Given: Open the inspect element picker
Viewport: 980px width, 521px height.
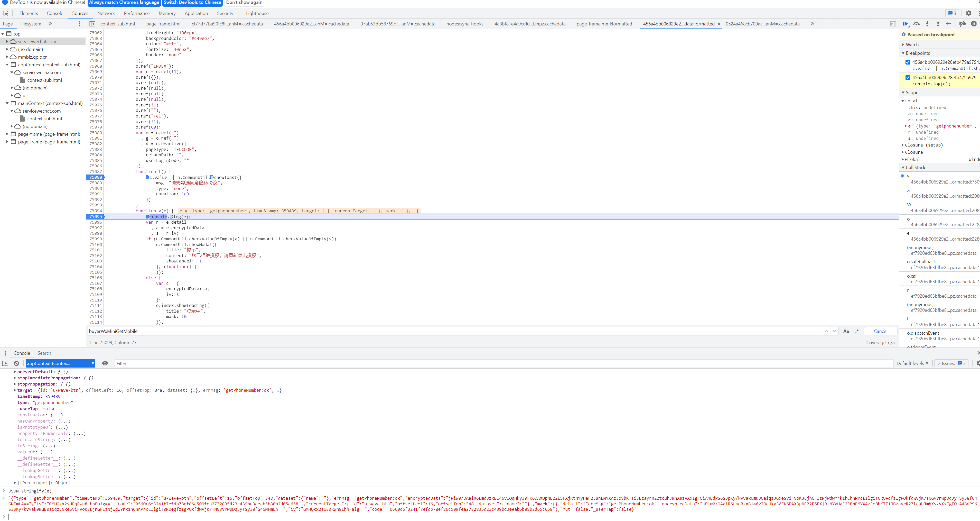Looking at the screenshot, I should click(6, 13).
